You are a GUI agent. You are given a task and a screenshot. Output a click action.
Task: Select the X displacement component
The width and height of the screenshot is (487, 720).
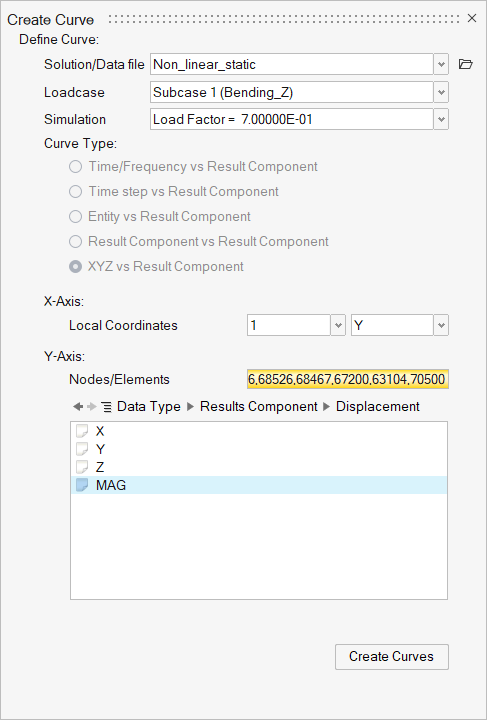(259, 431)
